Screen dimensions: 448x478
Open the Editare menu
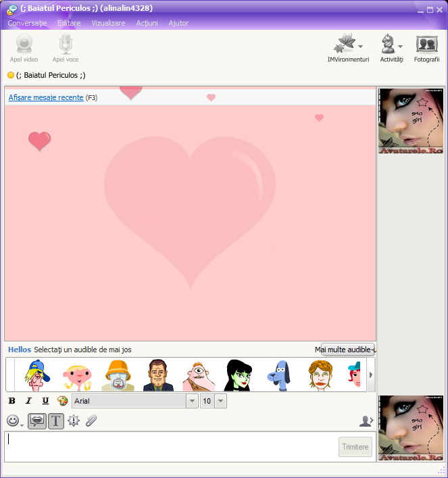pyautogui.click(x=69, y=23)
